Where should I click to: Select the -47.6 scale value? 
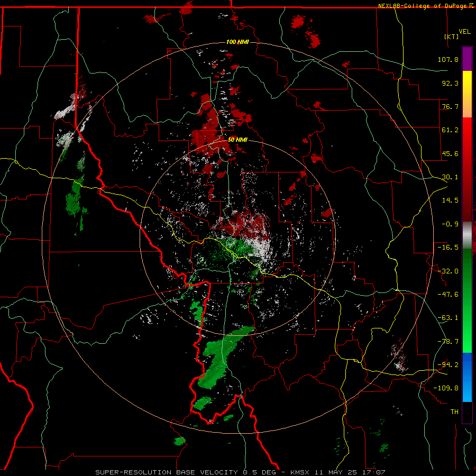click(448, 295)
